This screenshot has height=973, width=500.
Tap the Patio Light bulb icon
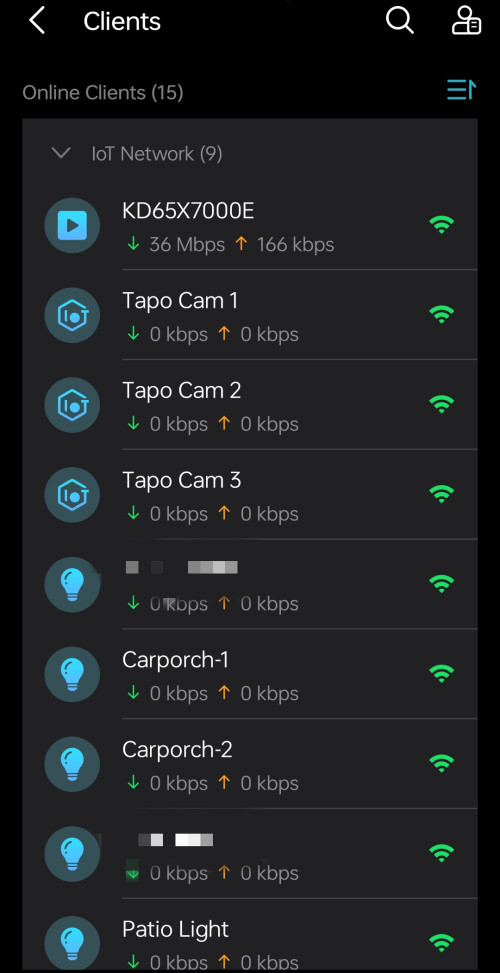(x=72, y=943)
